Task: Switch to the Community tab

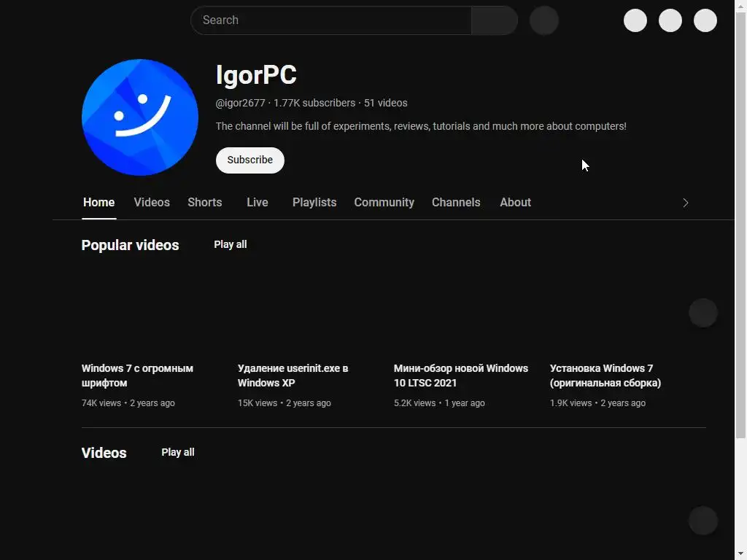Action: (384, 203)
